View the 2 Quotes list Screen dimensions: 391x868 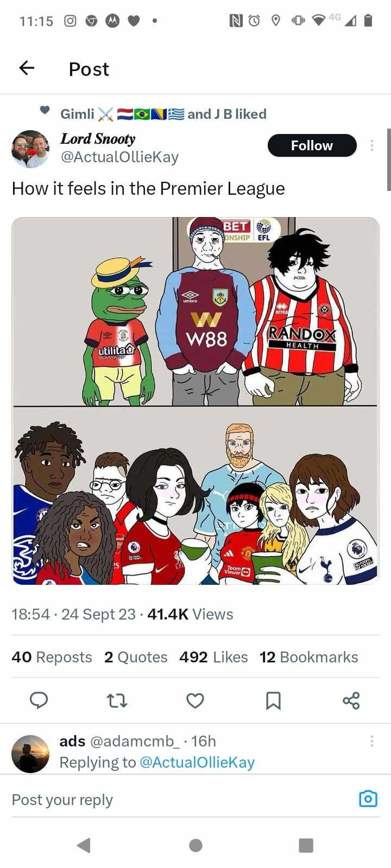136,657
